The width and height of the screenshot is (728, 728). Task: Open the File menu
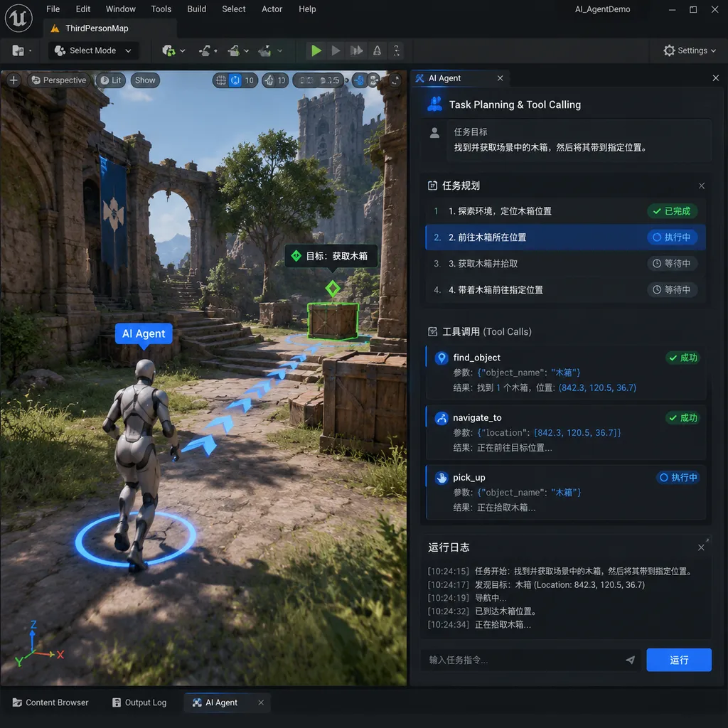(x=53, y=9)
